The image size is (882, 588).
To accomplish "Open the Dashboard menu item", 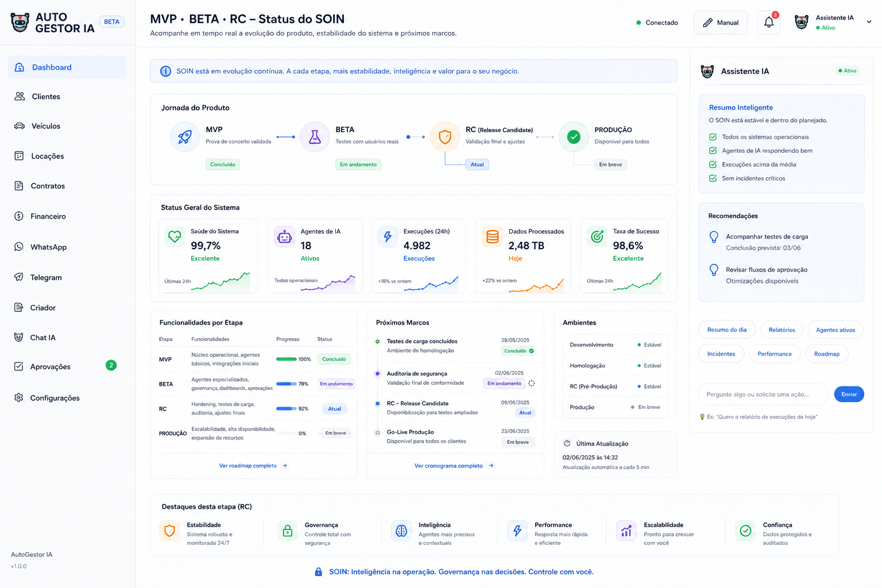I will point(67,67).
